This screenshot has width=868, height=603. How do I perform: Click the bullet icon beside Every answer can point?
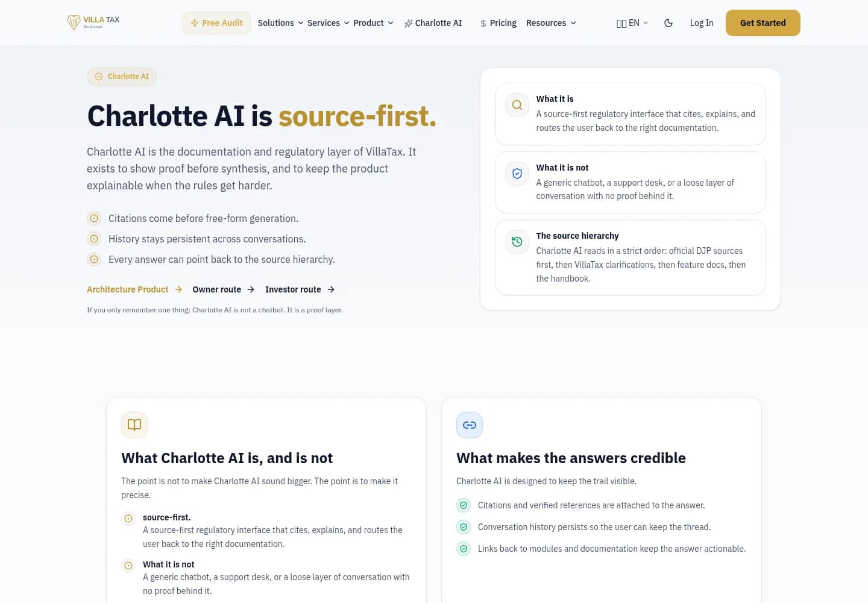click(94, 259)
